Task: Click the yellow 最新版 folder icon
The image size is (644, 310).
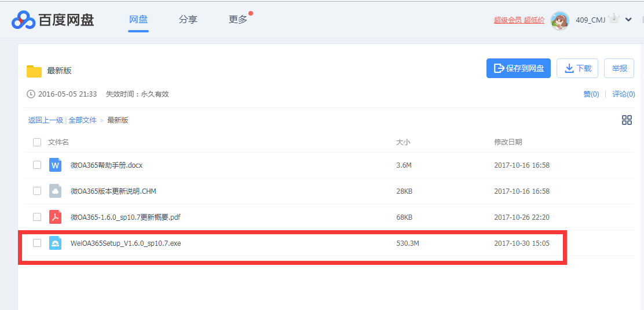Action: click(x=34, y=71)
